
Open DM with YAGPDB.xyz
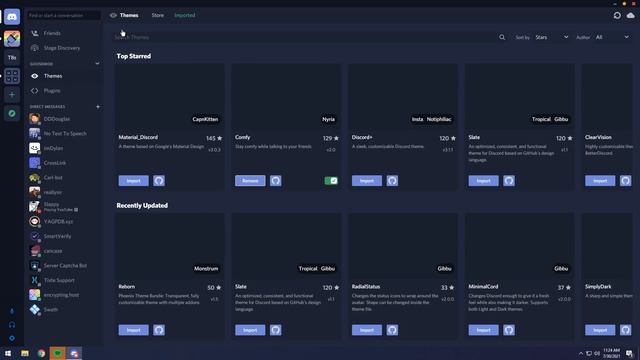click(64, 221)
